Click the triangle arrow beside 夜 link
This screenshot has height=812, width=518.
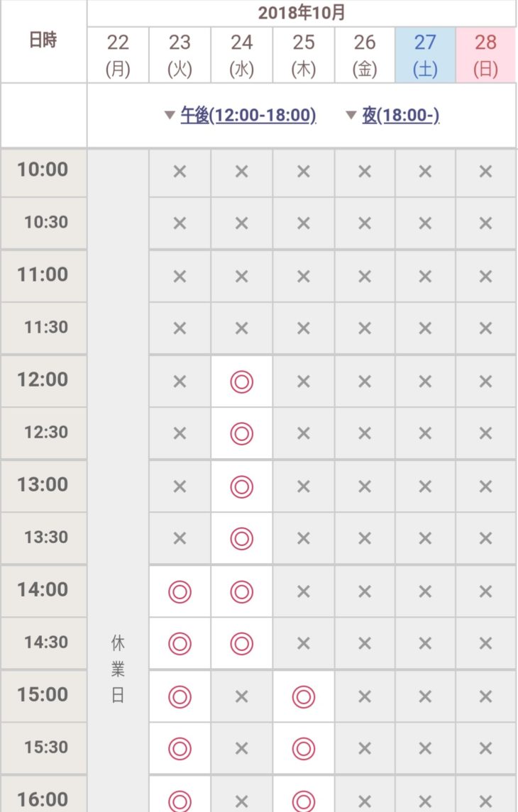click(351, 115)
